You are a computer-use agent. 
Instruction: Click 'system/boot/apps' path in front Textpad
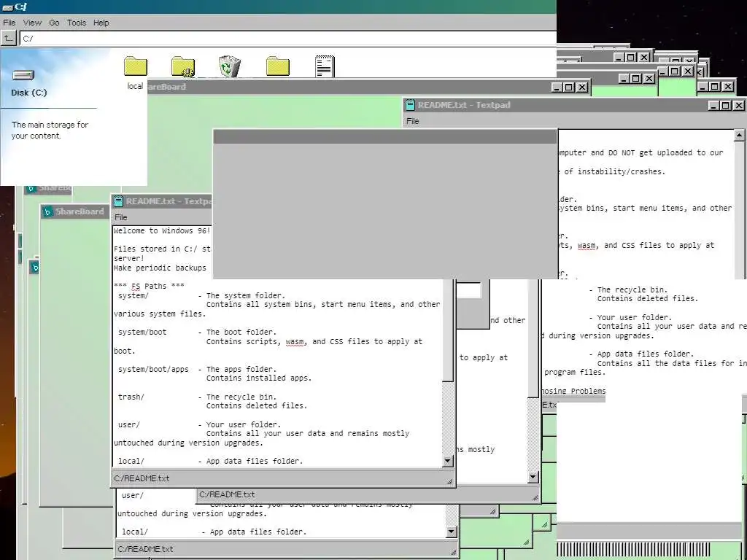153,369
